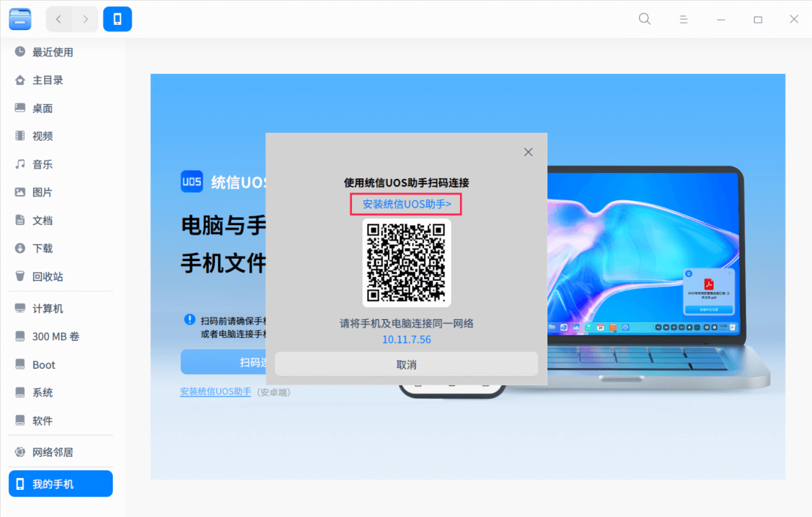Click 安装统信UOS助手> link in dialog
Screen dimensions: 812x517
click(x=407, y=204)
